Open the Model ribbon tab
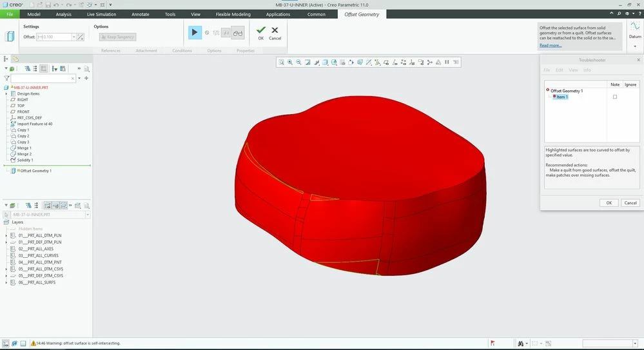644x350 pixels. [34, 14]
